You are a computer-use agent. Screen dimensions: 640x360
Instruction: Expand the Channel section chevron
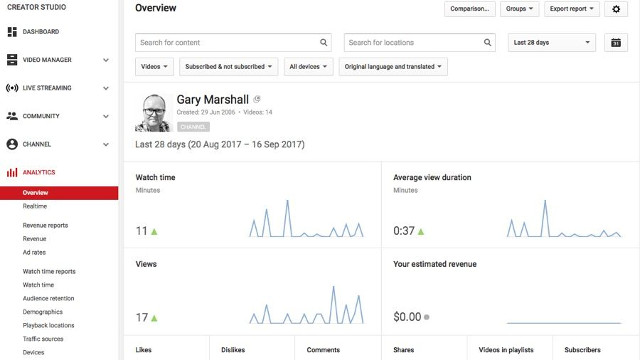[106, 144]
